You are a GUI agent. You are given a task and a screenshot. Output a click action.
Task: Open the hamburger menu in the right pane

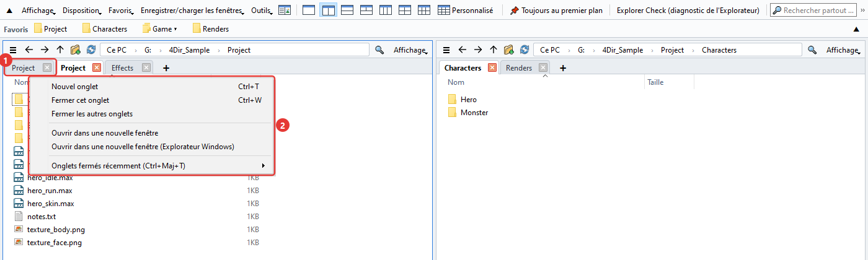click(x=445, y=50)
